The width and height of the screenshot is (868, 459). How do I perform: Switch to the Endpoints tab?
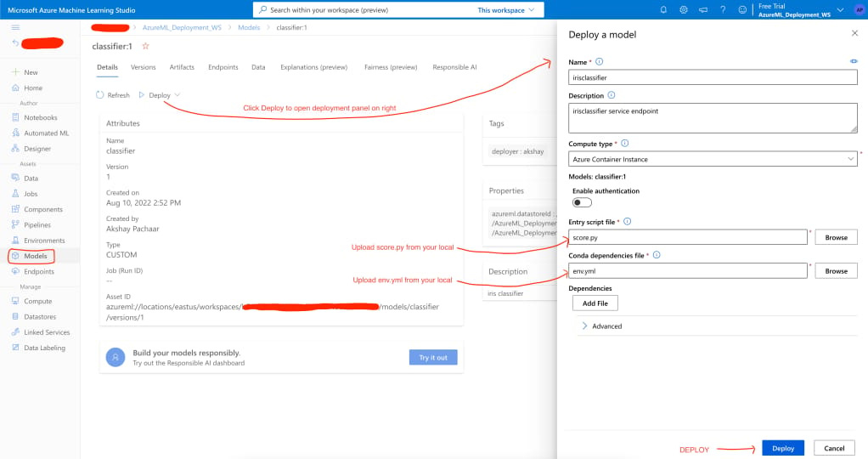223,67
